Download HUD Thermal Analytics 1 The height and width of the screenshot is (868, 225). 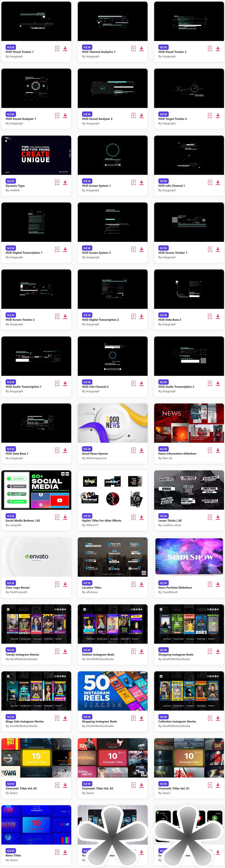(141, 49)
